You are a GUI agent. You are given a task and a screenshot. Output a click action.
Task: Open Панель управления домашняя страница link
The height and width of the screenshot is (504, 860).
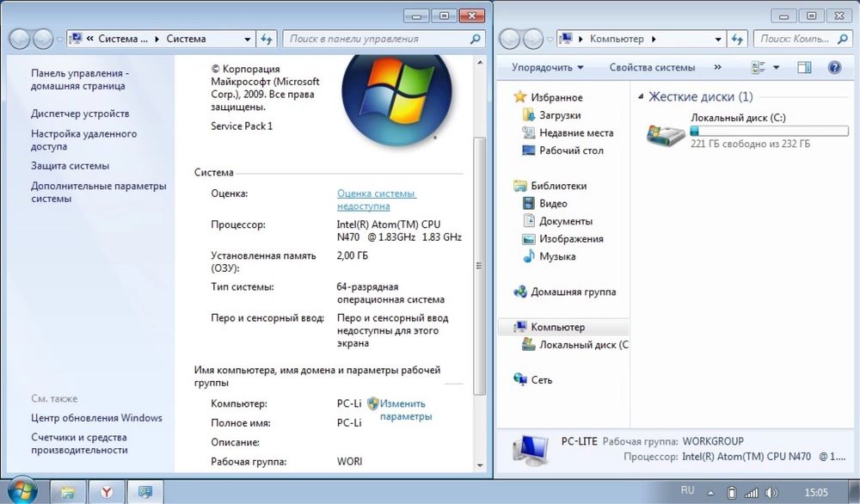tap(80, 79)
